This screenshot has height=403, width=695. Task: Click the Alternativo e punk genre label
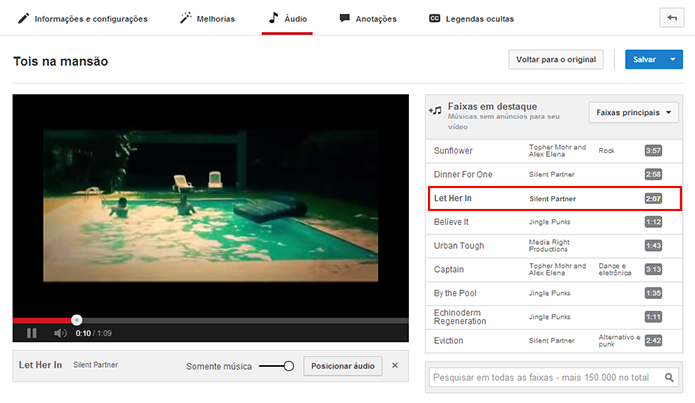point(619,340)
